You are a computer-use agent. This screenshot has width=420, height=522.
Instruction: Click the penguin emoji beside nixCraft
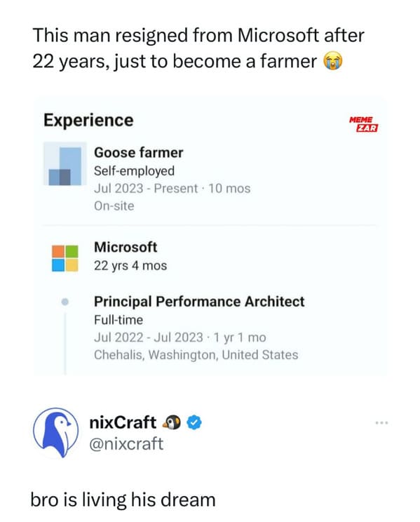[x=171, y=423]
